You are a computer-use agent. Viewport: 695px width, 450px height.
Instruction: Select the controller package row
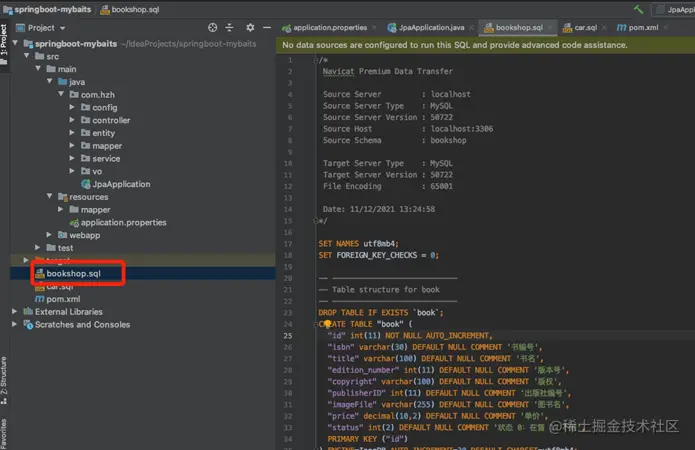[143, 120]
